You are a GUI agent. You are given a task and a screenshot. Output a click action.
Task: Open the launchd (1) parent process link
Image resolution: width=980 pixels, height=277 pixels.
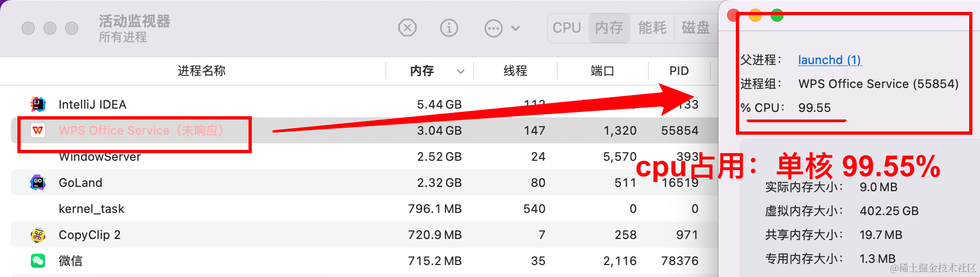pyautogui.click(x=830, y=60)
